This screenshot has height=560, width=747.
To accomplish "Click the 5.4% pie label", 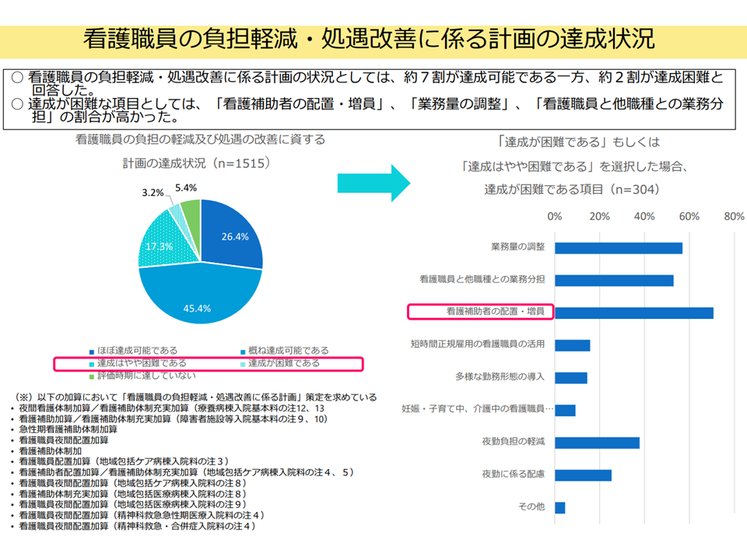I will click(x=186, y=188).
